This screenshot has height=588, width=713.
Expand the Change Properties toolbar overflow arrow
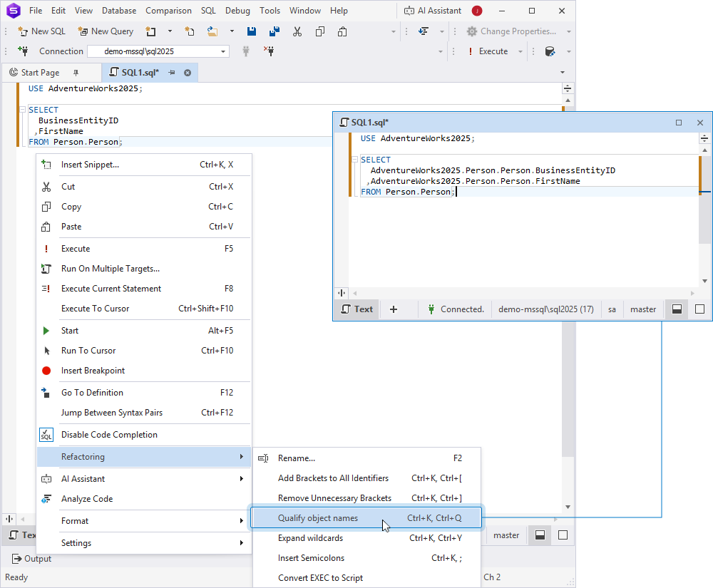pyautogui.click(x=568, y=31)
